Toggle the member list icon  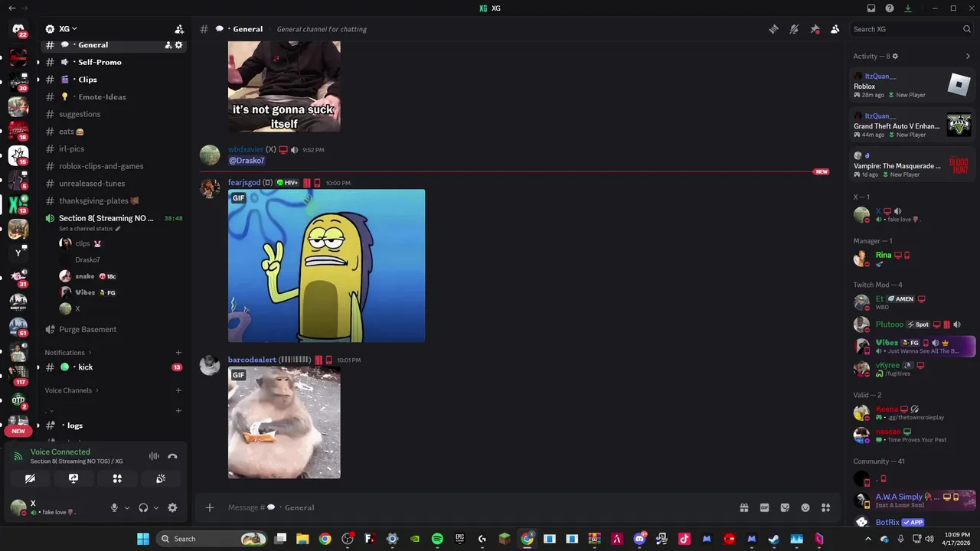coord(835,29)
